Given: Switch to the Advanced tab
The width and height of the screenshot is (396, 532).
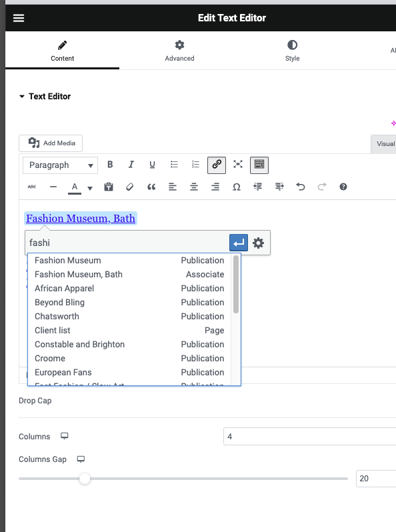Looking at the screenshot, I should [x=179, y=51].
